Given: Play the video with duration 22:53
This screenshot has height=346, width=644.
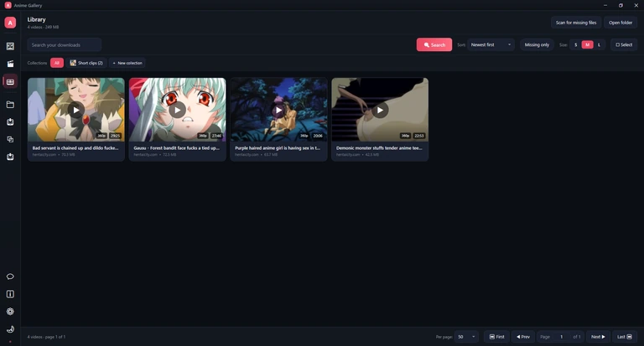Looking at the screenshot, I should [380, 110].
